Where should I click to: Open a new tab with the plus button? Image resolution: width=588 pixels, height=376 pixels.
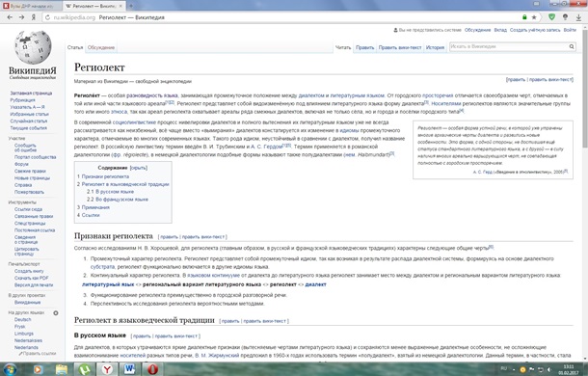coord(131,6)
